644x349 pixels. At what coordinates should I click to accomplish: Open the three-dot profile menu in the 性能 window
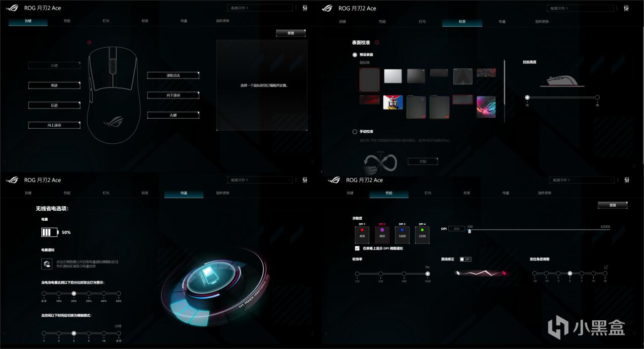coord(617,180)
